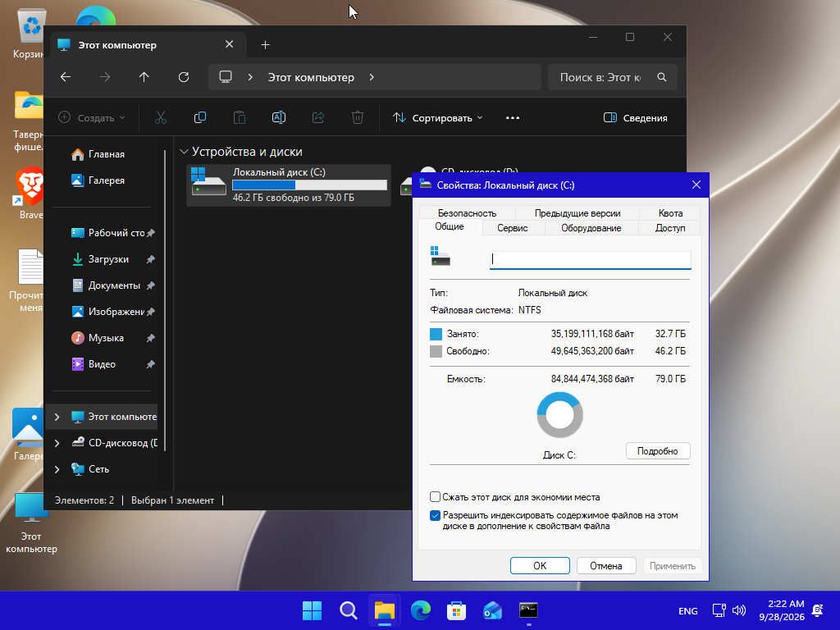Click chevron before Этот компьютер in address bar
Screen dimensions: 840x630
pos(250,77)
